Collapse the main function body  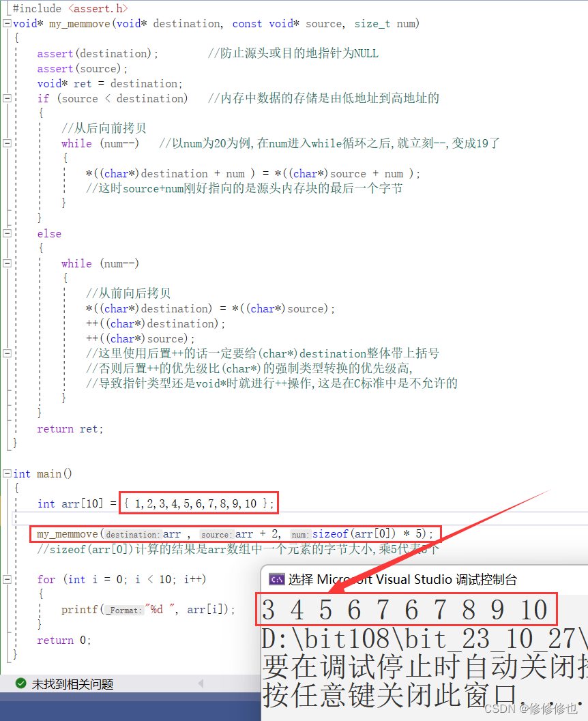pos(6,473)
